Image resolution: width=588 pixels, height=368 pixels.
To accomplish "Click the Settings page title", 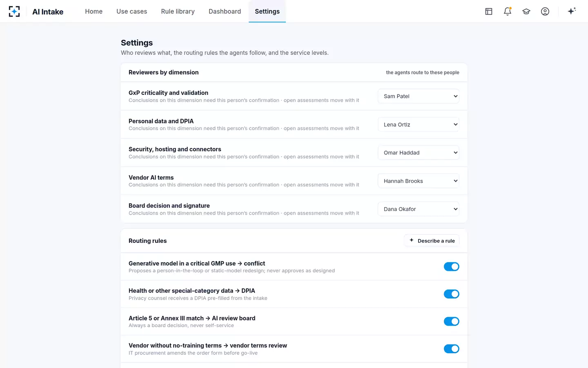I will [x=137, y=43].
